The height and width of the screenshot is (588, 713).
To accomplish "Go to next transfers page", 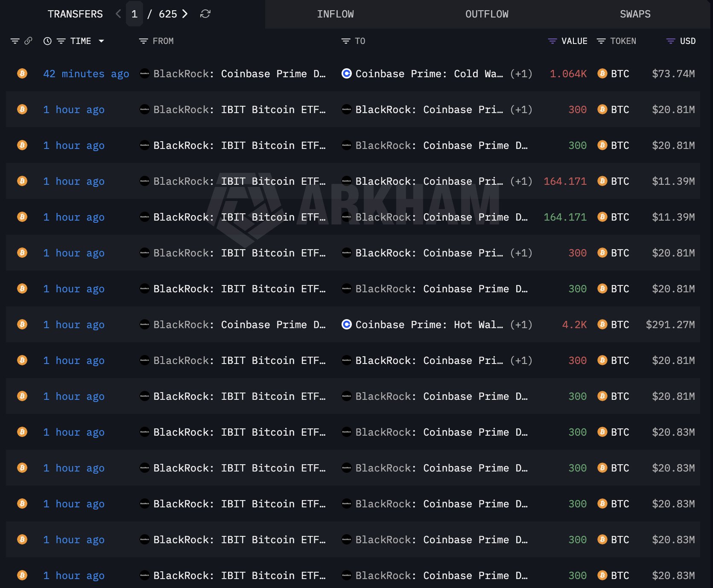I will pyautogui.click(x=185, y=14).
